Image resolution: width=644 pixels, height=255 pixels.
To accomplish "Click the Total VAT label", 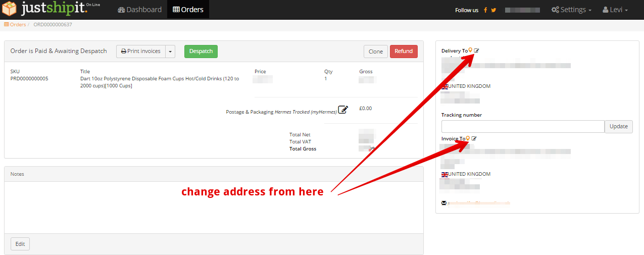I will pos(300,142).
